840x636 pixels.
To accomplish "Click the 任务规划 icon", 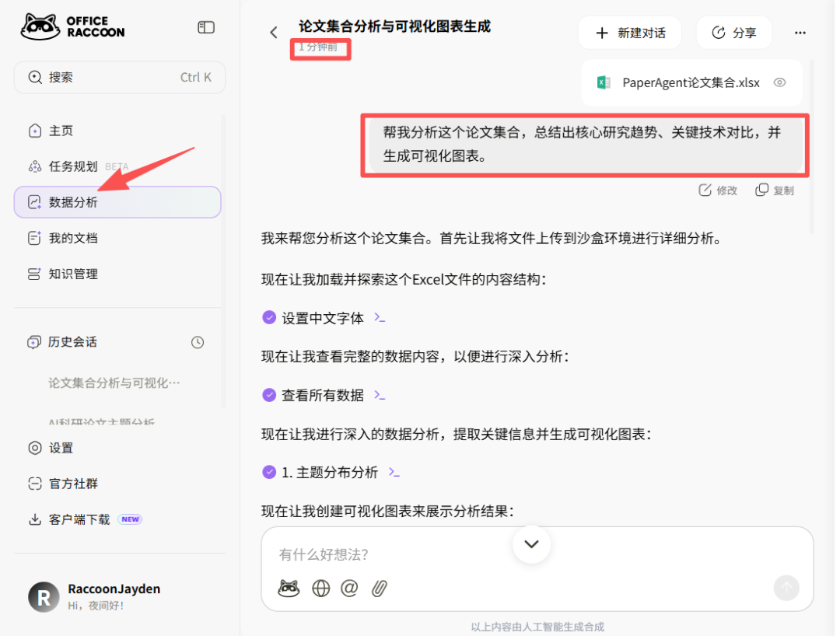I will point(35,166).
